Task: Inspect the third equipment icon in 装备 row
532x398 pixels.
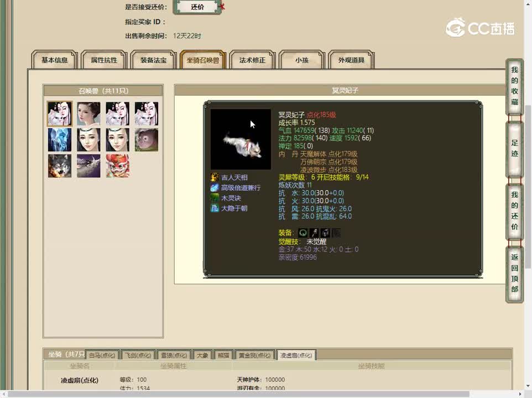Action: tap(325, 233)
